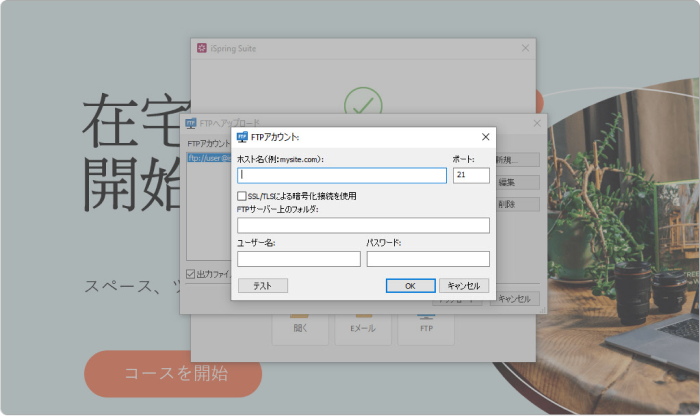
Task: Click the FTPアカウント dialog title icon
Action: (x=242, y=137)
